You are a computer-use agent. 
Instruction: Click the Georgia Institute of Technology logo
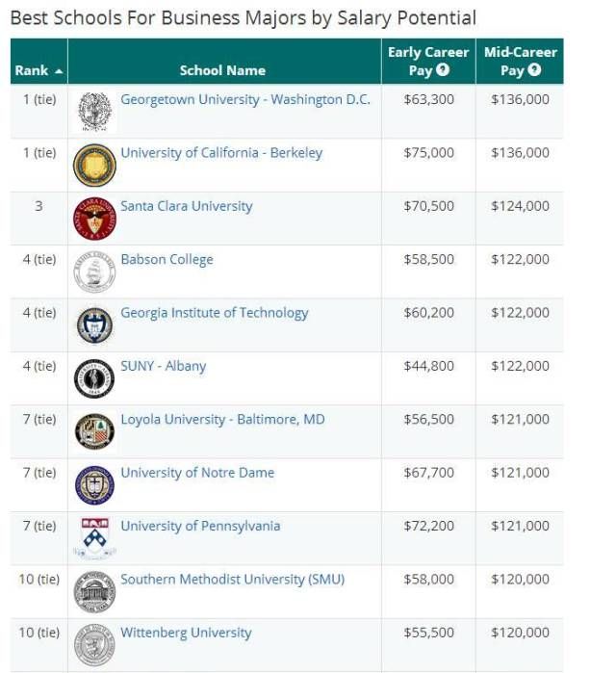tap(94, 325)
